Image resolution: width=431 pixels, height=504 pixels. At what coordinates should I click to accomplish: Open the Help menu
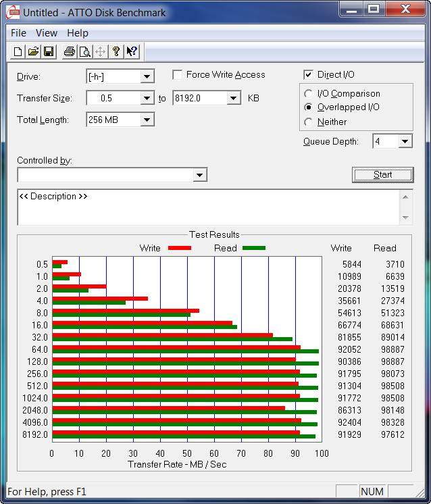(78, 33)
